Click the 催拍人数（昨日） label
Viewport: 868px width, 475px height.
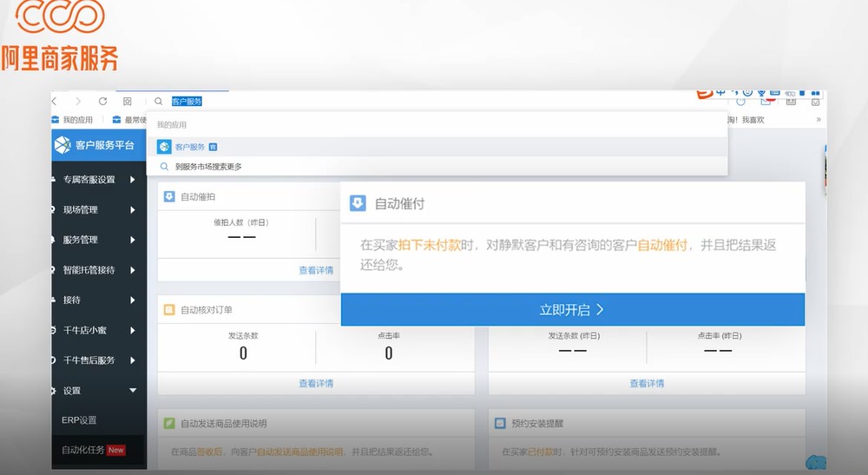point(241,222)
